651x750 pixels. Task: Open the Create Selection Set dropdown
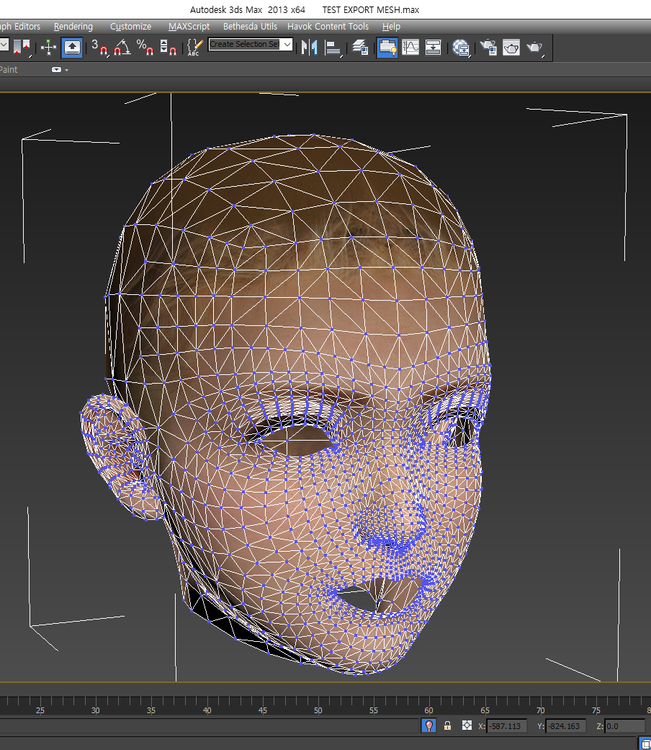pos(287,44)
